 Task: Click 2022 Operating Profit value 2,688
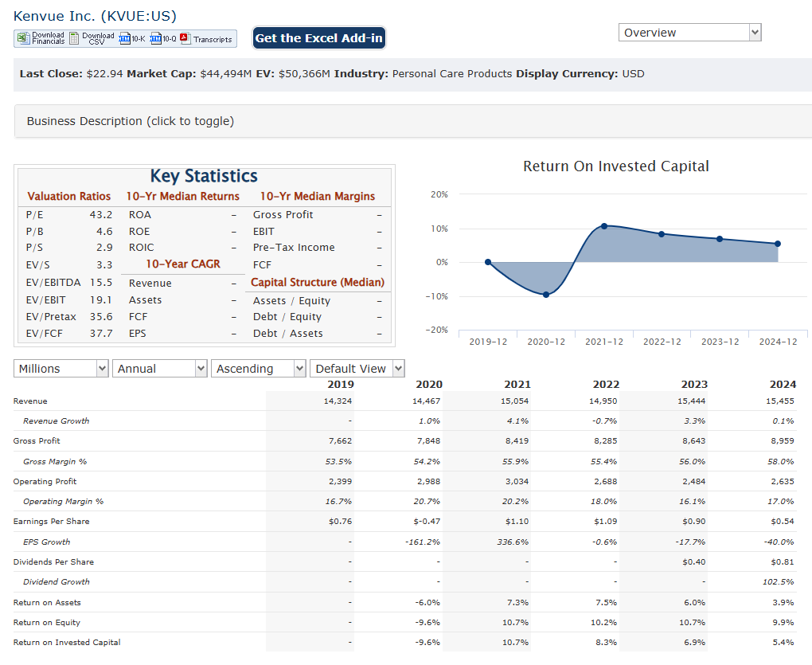tap(605, 482)
